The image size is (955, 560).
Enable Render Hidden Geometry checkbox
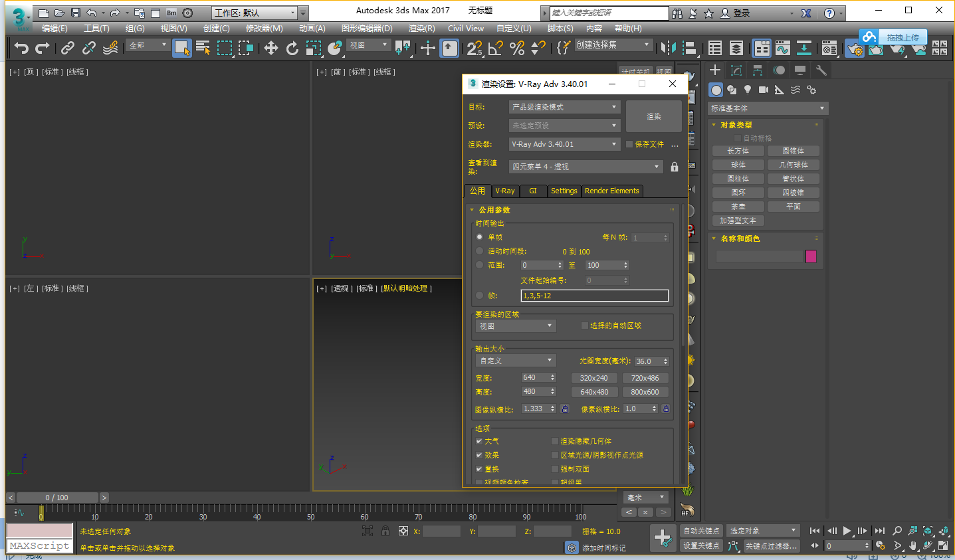(555, 441)
